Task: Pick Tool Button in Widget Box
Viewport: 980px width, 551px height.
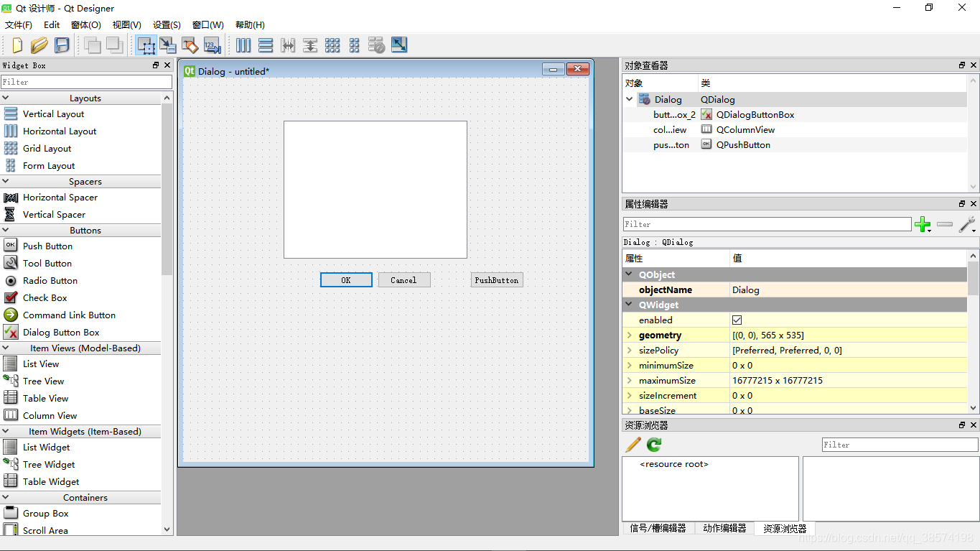Action: pyautogui.click(x=47, y=263)
